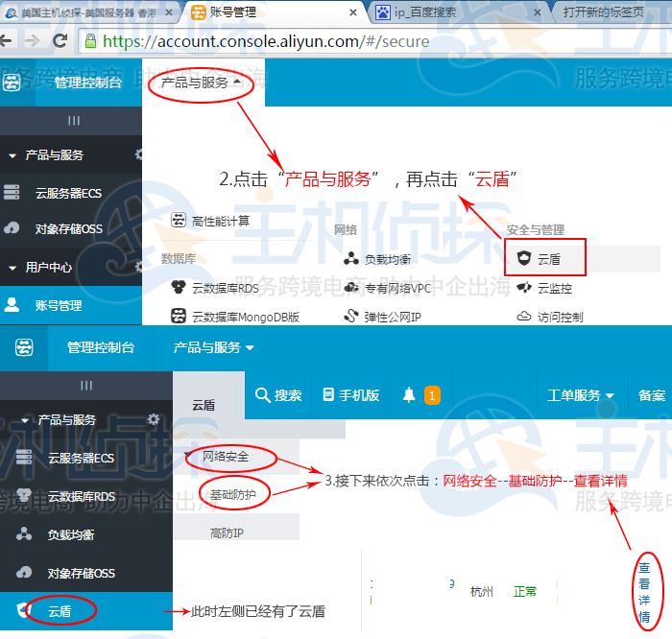The width and height of the screenshot is (672, 639).
Task: Open 负载均衡 in the lower sidebar
Action: tap(71, 535)
